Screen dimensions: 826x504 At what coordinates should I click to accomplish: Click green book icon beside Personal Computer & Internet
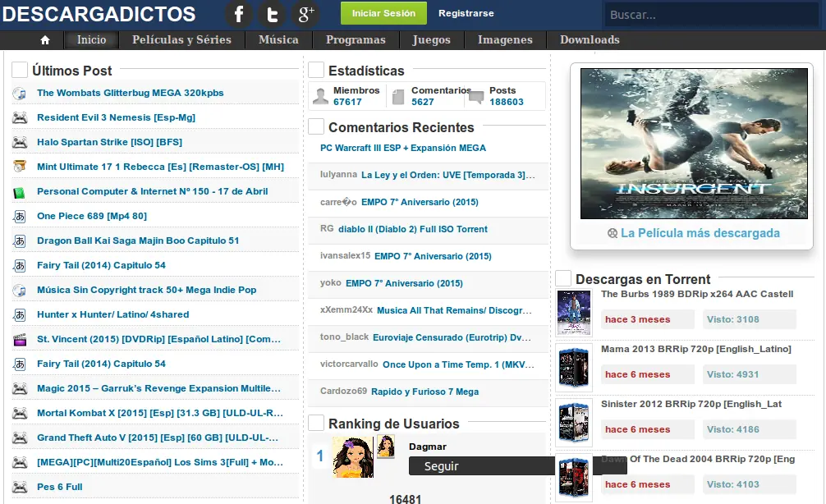tap(20, 192)
